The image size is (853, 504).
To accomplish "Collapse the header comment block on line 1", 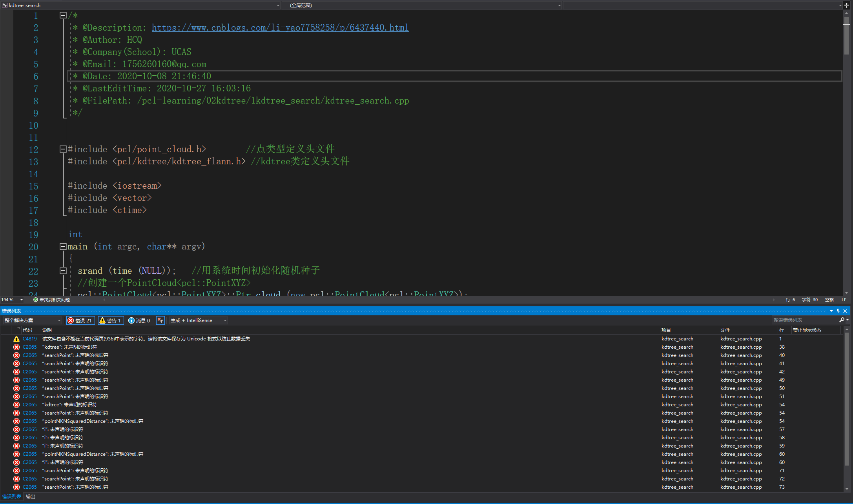I will (x=63, y=15).
